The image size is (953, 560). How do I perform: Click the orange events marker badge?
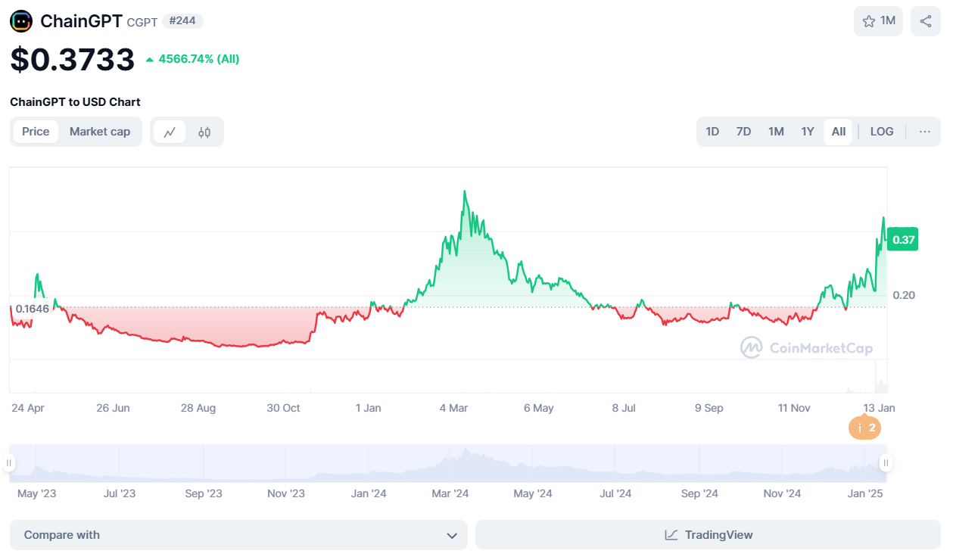tap(865, 428)
